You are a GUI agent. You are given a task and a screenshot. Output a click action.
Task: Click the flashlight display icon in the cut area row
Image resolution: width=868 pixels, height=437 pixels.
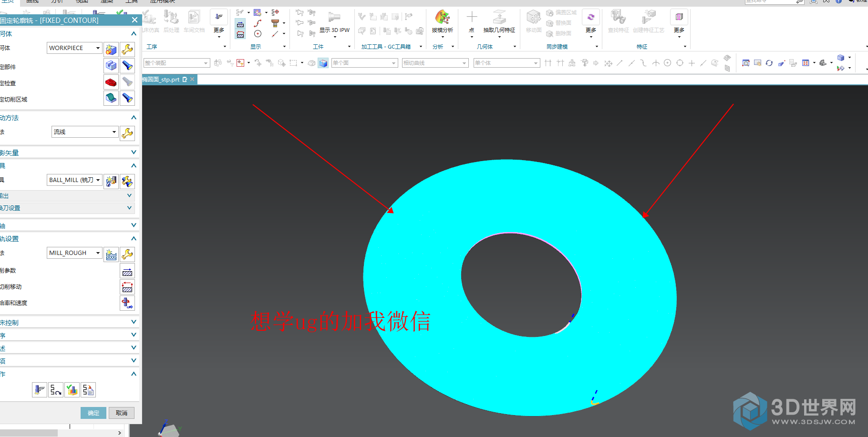click(x=127, y=98)
